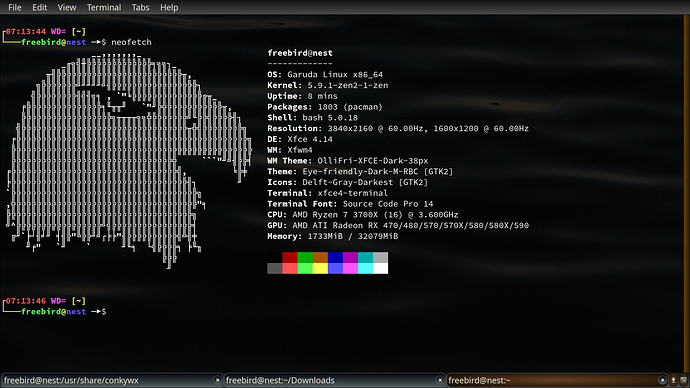
Task: Close the freebird@nest:~ tab
Action: (x=662, y=380)
